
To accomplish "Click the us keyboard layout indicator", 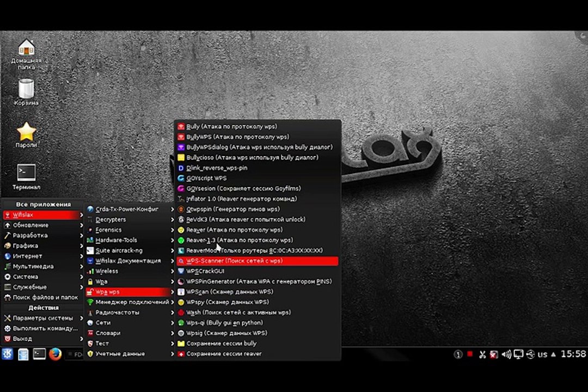I will click(x=542, y=354).
